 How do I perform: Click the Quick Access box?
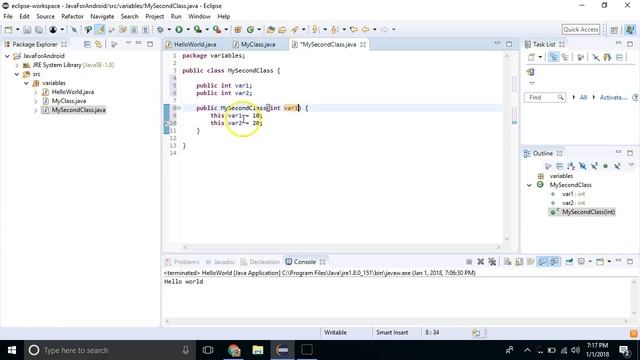581,29
